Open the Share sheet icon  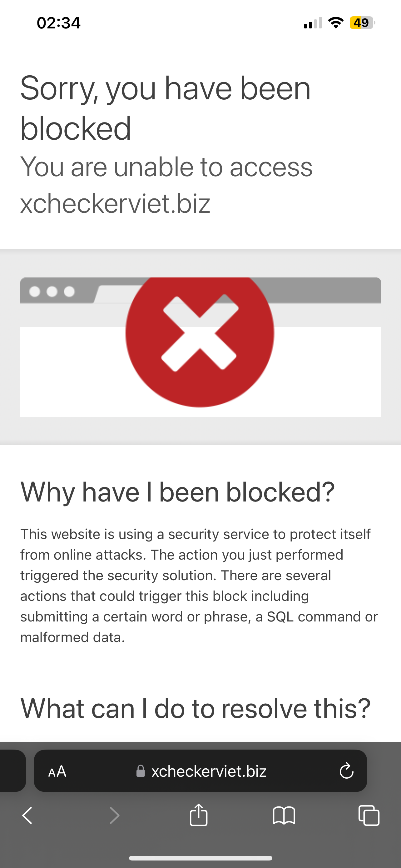(x=199, y=815)
